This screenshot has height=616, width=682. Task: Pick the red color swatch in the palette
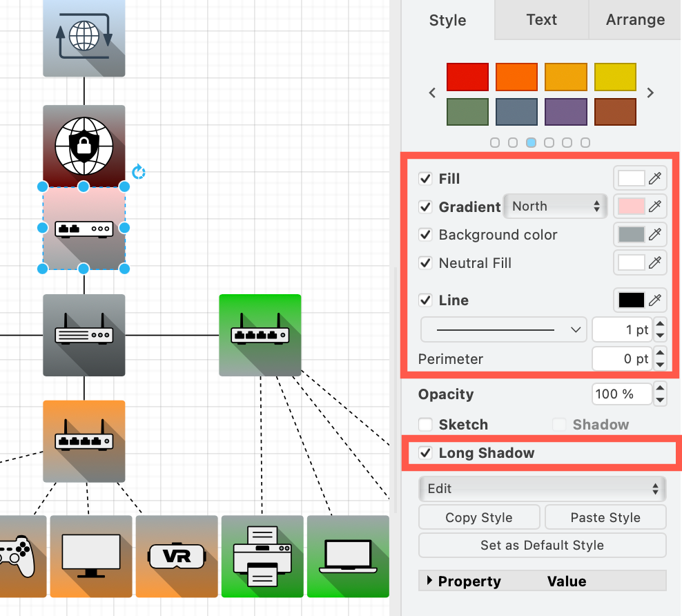pos(467,77)
